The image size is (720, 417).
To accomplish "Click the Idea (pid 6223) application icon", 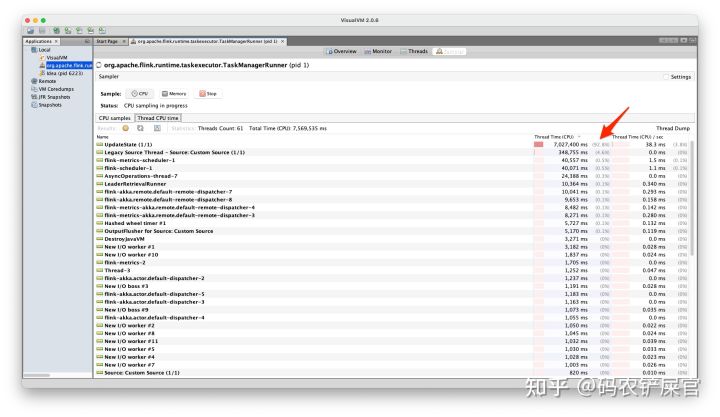I will 42,73.
